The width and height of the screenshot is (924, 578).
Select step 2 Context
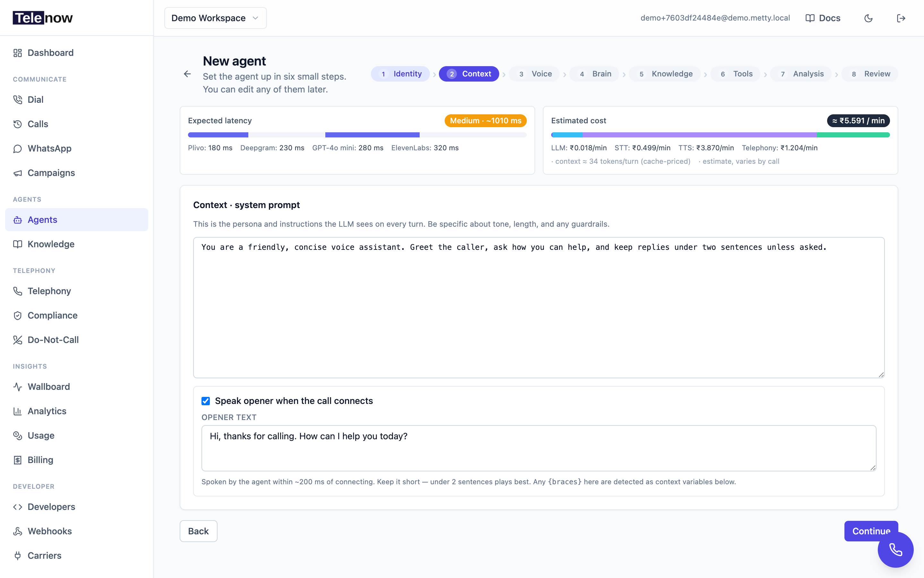tap(469, 74)
